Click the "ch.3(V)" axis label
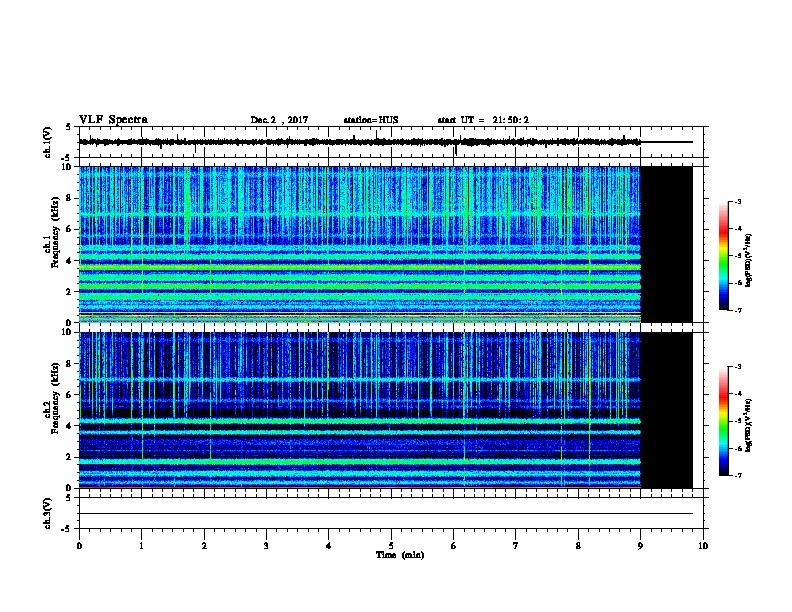Screen dimensions: 792x612 [x=48, y=513]
